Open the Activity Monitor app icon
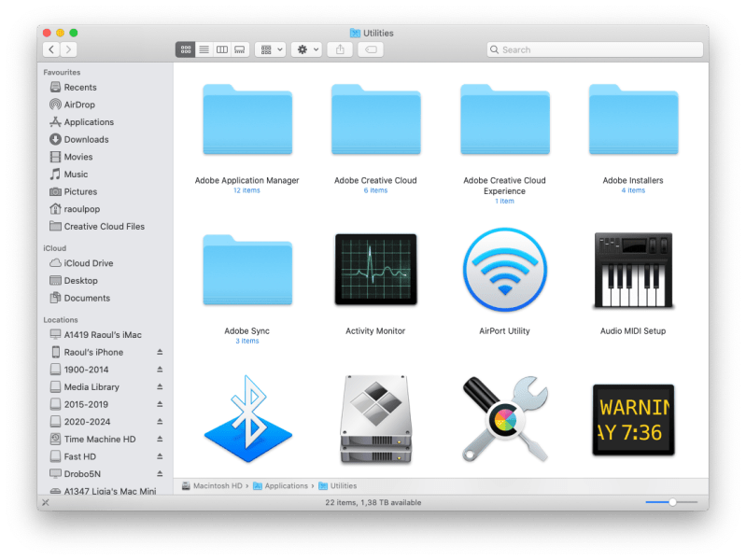The image size is (746, 560). (x=375, y=272)
